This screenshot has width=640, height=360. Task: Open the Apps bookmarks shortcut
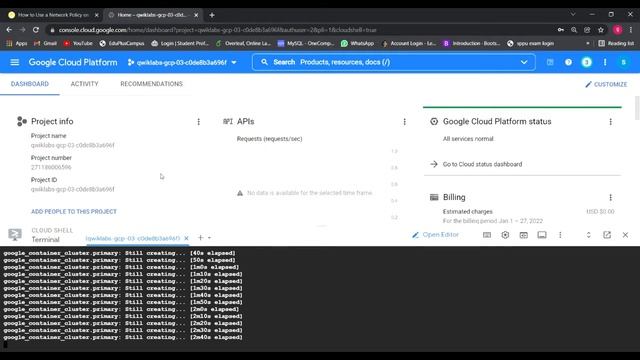[x=17, y=43]
